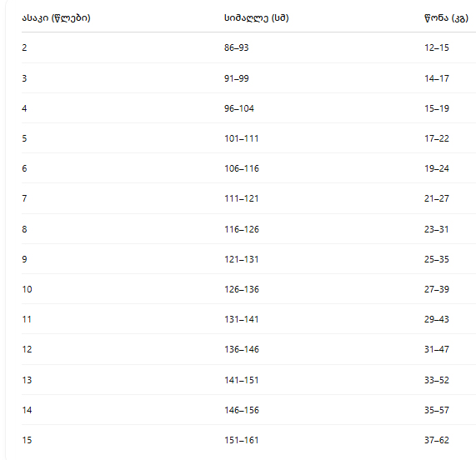The height and width of the screenshot is (460, 476).
Task: Select the age 2 cell
Action: 24,47
